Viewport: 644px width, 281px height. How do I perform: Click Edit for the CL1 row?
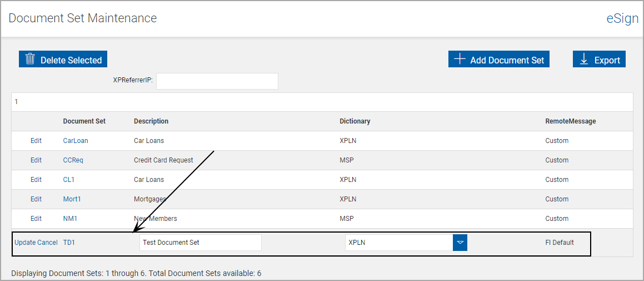[x=36, y=180]
